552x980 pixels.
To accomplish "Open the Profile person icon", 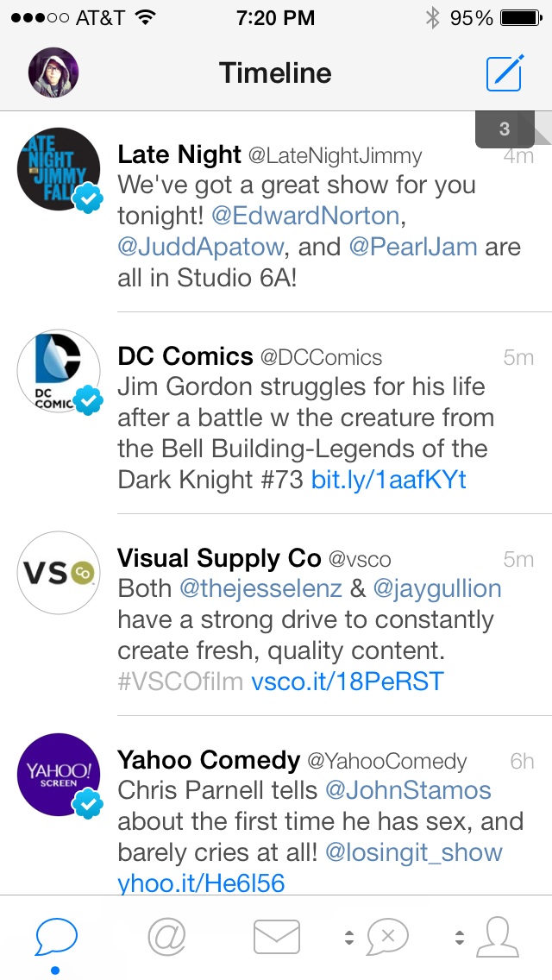I will [498, 936].
